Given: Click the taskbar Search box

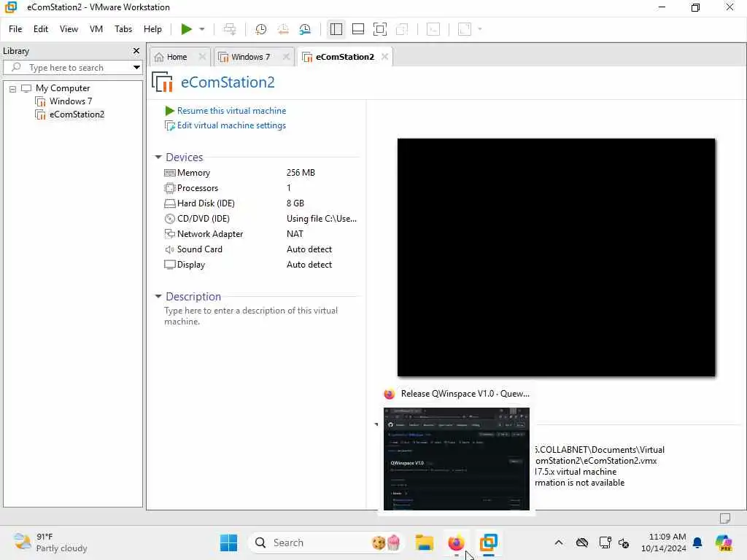Looking at the screenshot, I should pos(327,542).
